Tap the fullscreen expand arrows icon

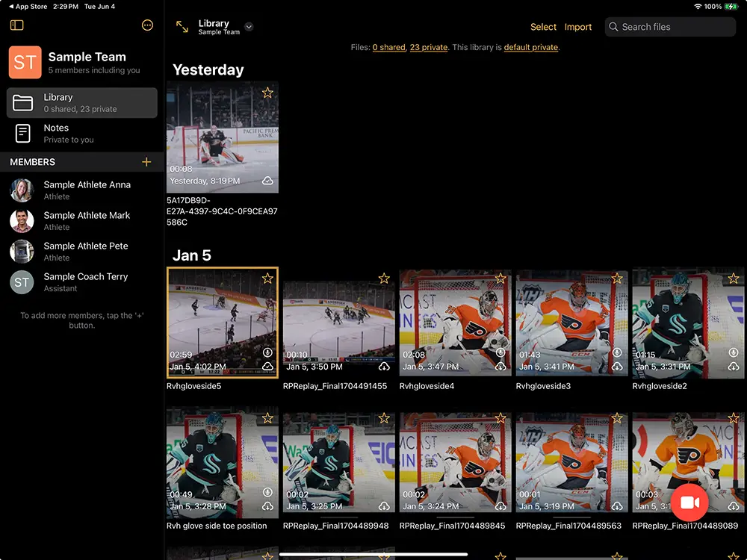coord(182,27)
